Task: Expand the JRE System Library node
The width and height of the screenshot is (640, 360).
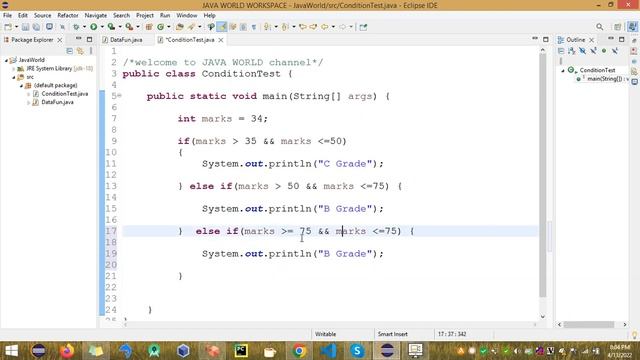Action: tap(14, 69)
